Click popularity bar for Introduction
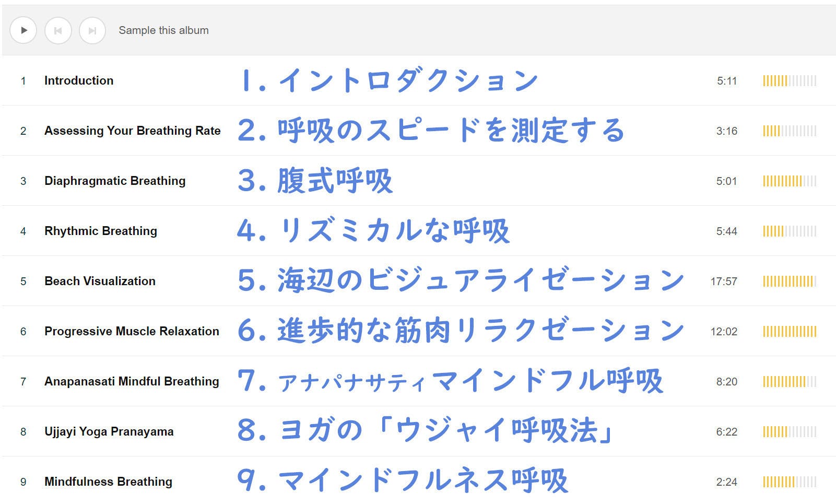836x504 pixels. (790, 80)
